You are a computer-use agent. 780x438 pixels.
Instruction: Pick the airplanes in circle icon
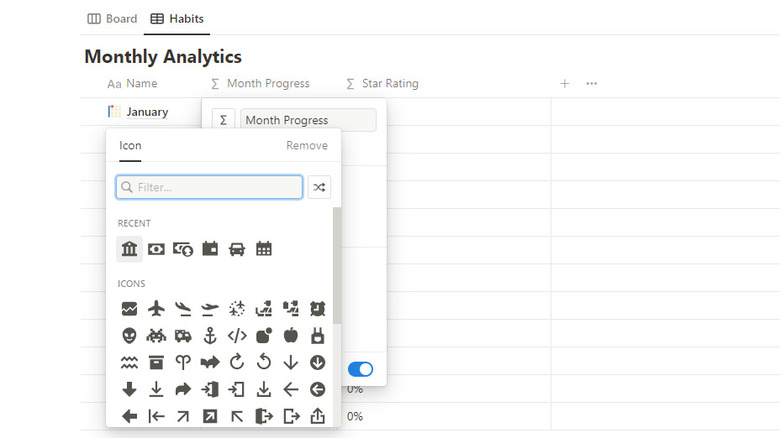pyautogui.click(x=237, y=309)
